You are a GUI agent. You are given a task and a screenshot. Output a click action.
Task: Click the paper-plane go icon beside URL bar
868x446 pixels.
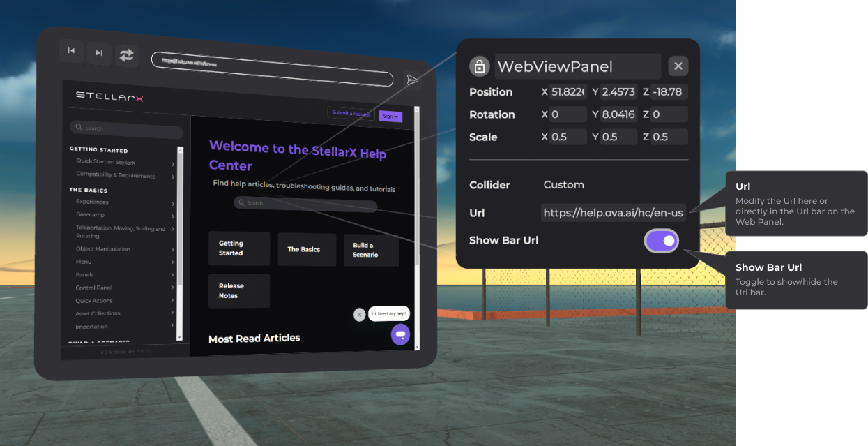413,80
